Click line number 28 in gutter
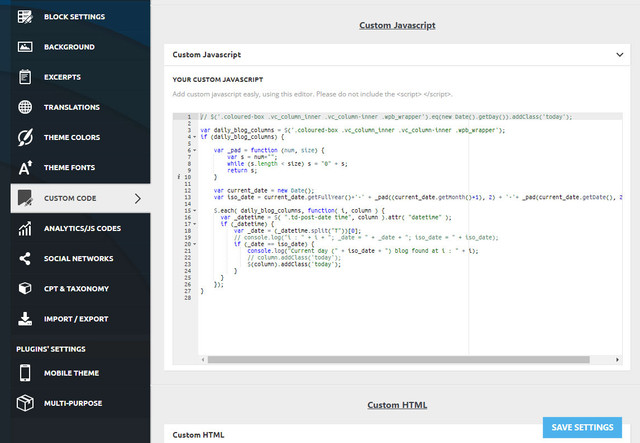Image resolution: width=640 pixels, height=443 pixels. [x=188, y=298]
